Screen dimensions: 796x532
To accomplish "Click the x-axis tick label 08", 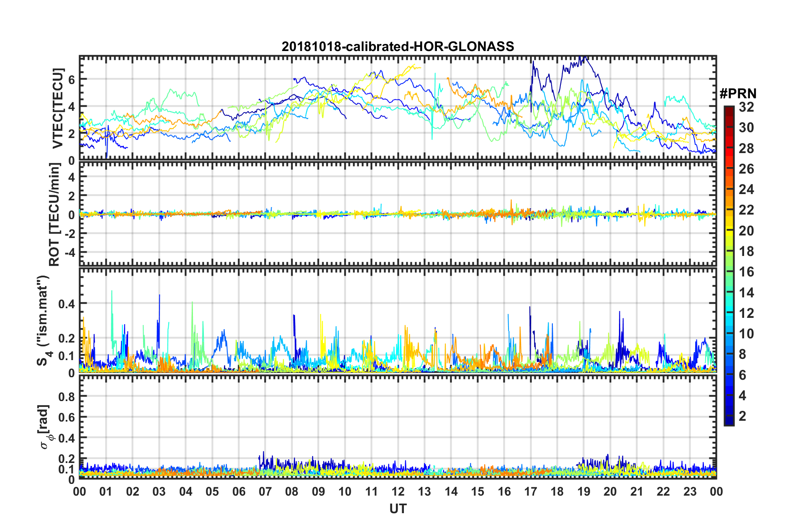I will pyautogui.click(x=292, y=491).
